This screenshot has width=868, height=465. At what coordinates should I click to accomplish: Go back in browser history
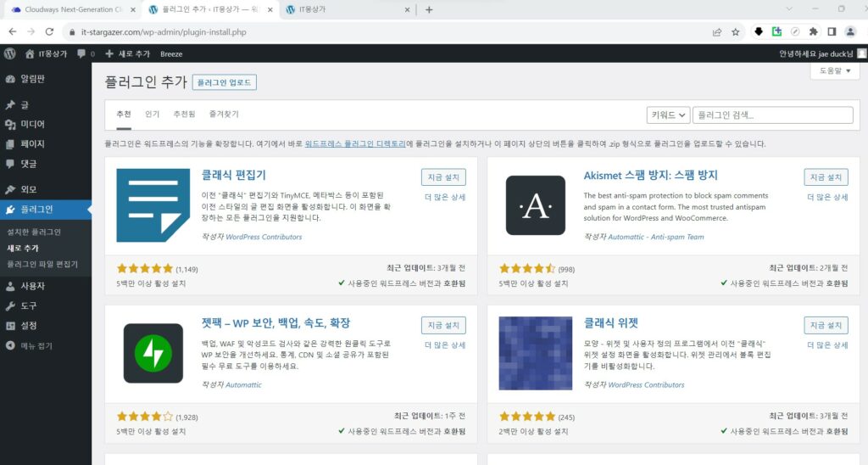(x=12, y=32)
